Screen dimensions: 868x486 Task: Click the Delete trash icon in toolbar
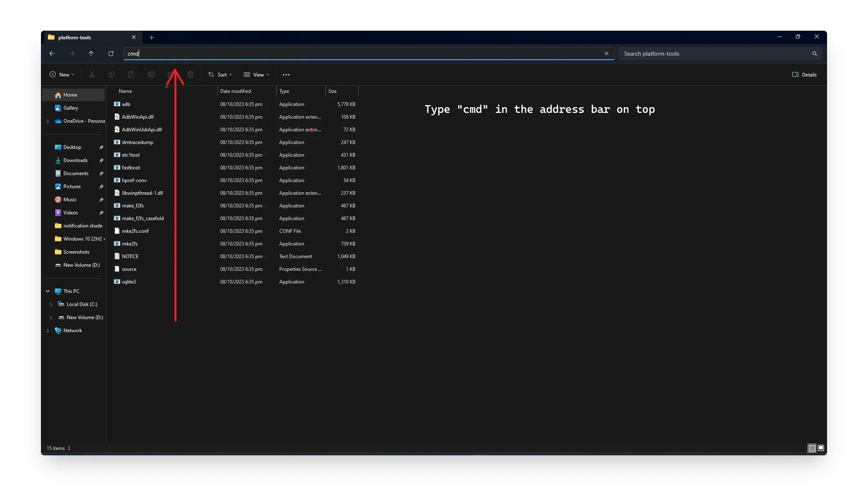tap(190, 74)
